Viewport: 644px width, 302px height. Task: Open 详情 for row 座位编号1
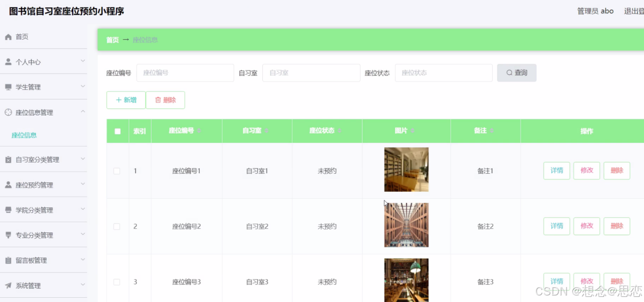[557, 171]
